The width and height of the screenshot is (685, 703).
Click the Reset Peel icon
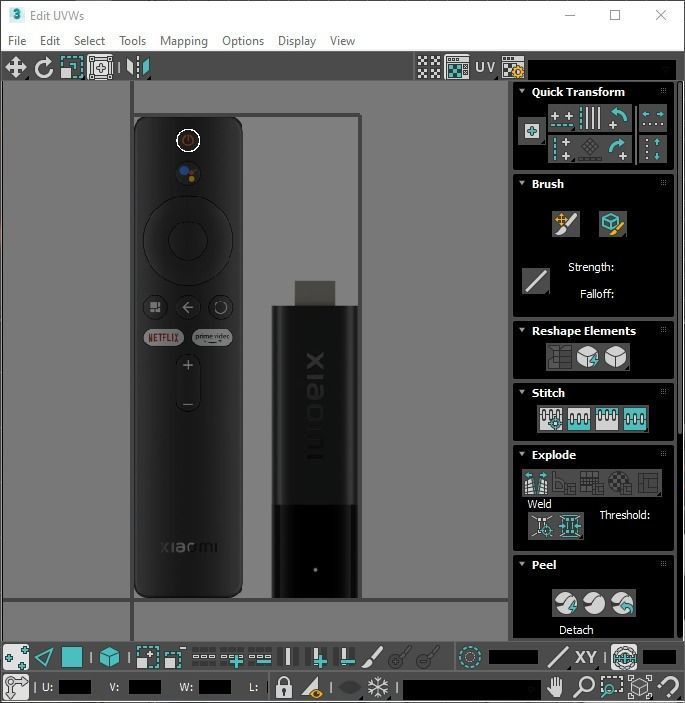[622, 603]
